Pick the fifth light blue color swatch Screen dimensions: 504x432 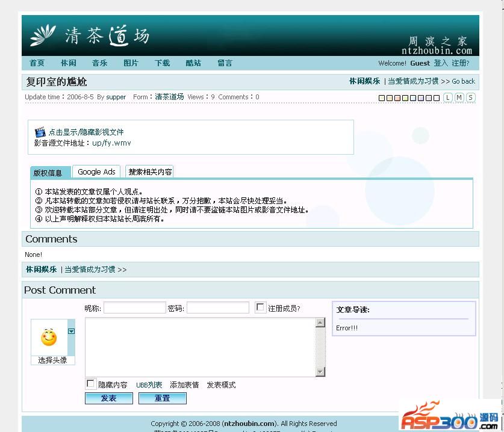click(x=413, y=98)
